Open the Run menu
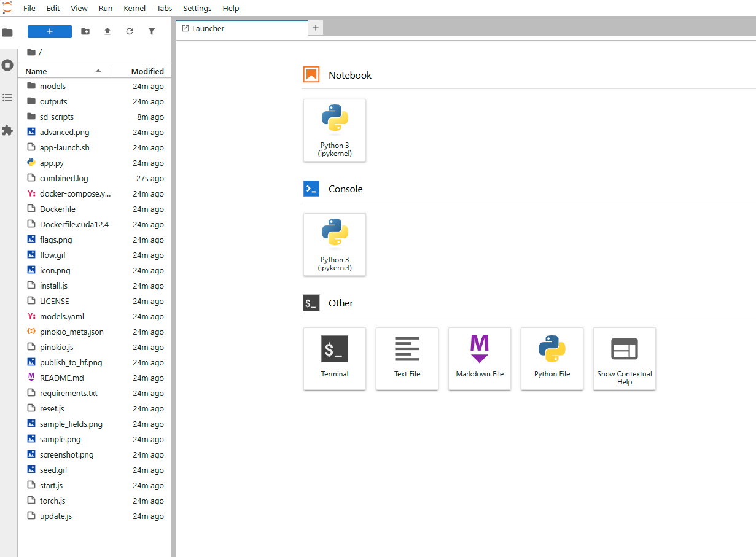 click(x=106, y=9)
